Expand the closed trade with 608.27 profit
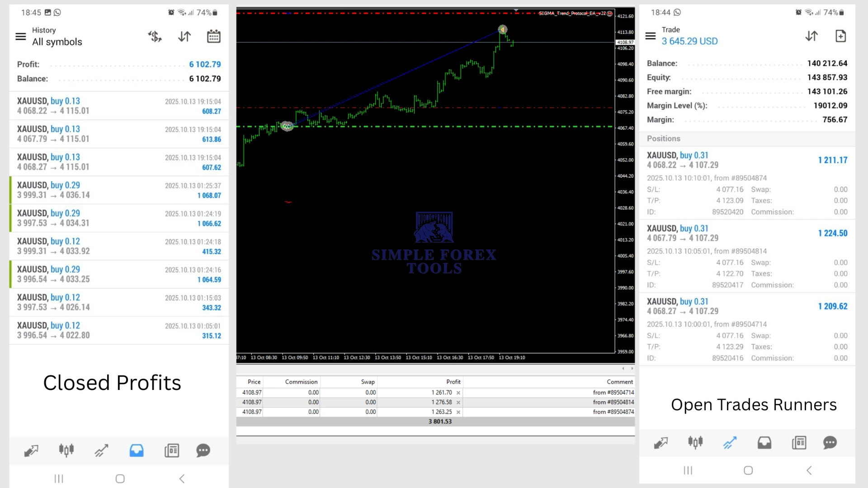868x488 pixels. coord(119,106)
